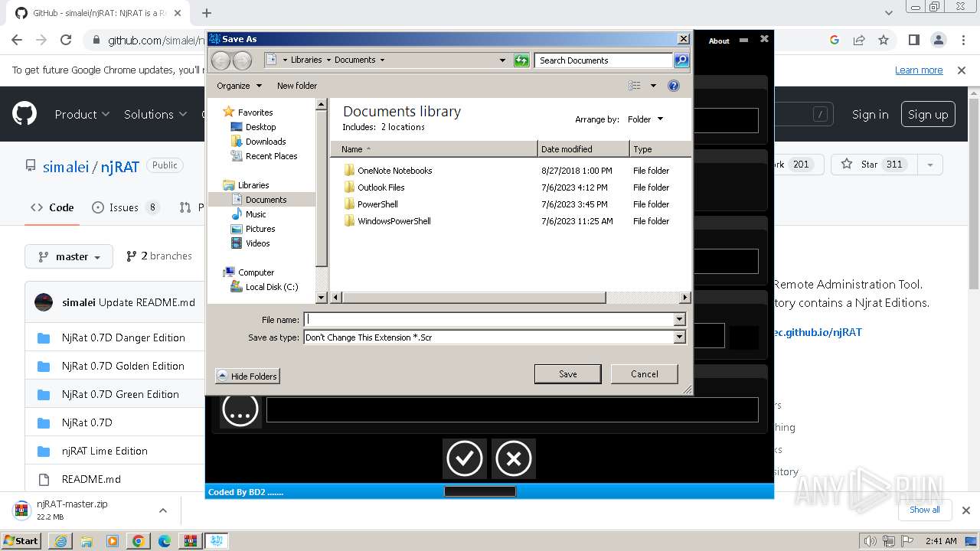Viewport: 980px width, 551px height.
Task: Click About in the builder window
Action: pyautogui.click(x=719, y=41)
